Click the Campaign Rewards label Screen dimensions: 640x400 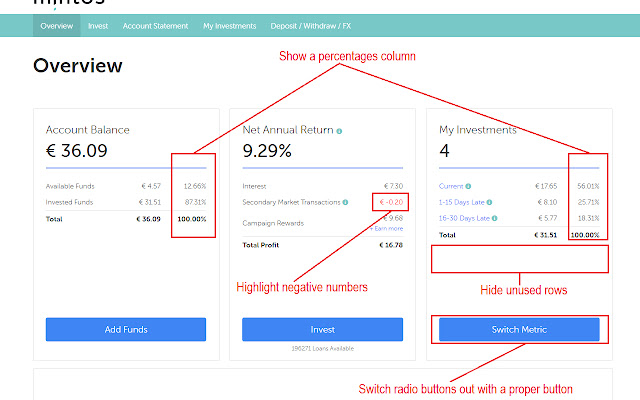[273, 223]
